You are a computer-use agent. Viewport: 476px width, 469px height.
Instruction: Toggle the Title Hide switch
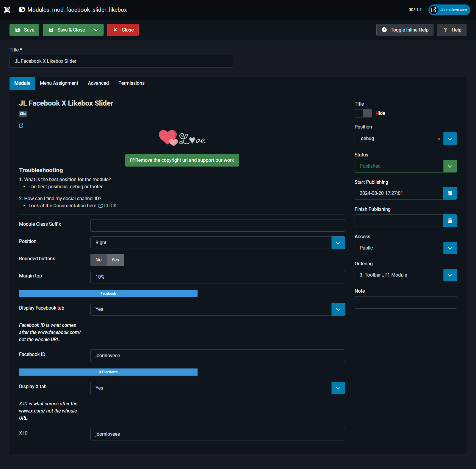tap(363, 113)
